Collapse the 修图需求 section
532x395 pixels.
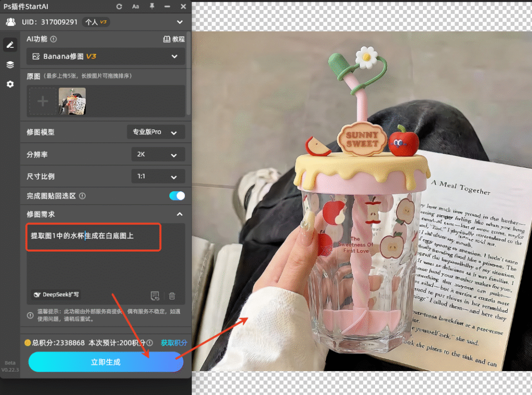tap(179, 214)
